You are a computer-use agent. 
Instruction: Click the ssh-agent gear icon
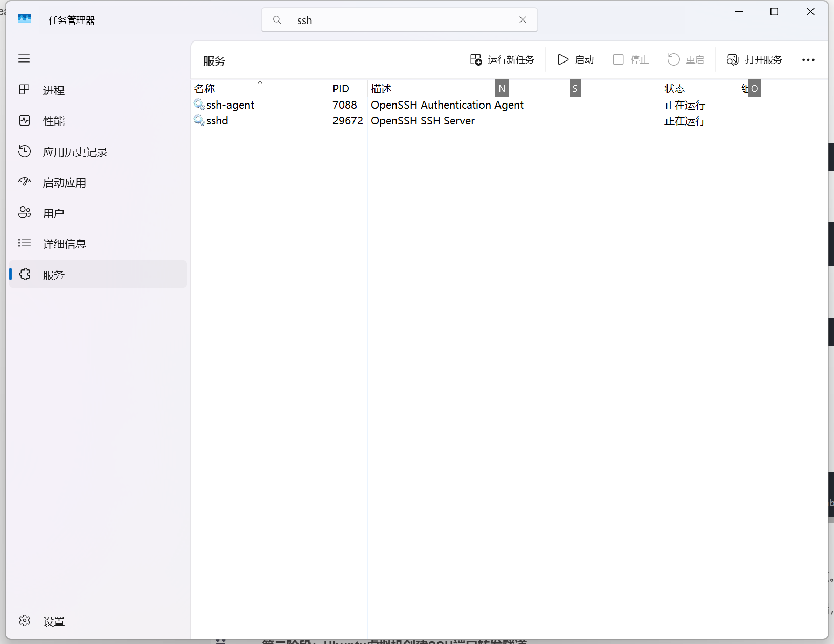[x=199, y=105]
